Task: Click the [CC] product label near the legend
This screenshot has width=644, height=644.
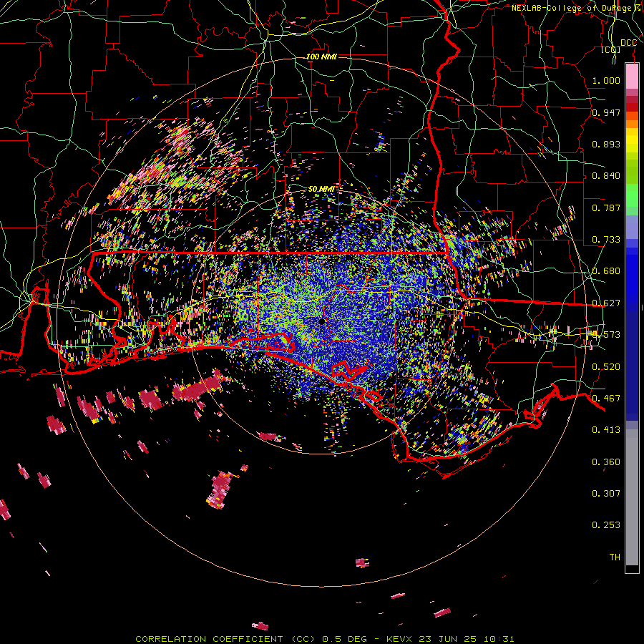Action: click(611, 49)
